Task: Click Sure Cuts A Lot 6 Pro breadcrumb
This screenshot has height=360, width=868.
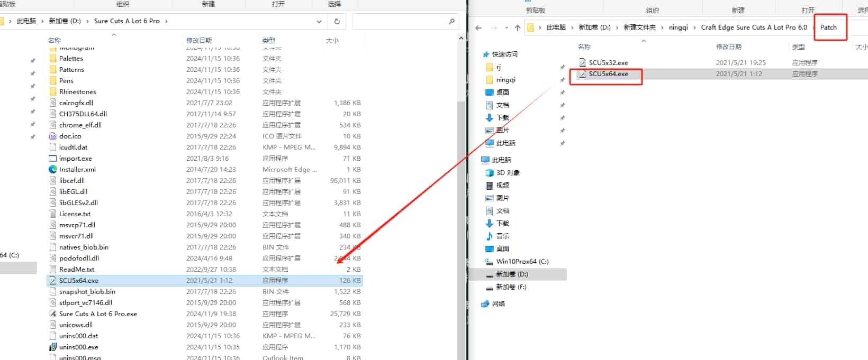Action: (127, 21)
